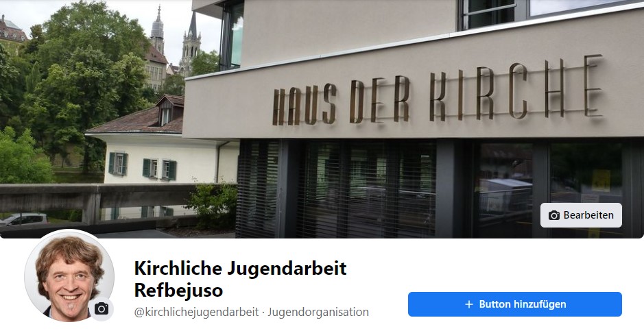
Task: Click the parked car in cover photo
Action: pyautogui.click(x=24, y=219)
